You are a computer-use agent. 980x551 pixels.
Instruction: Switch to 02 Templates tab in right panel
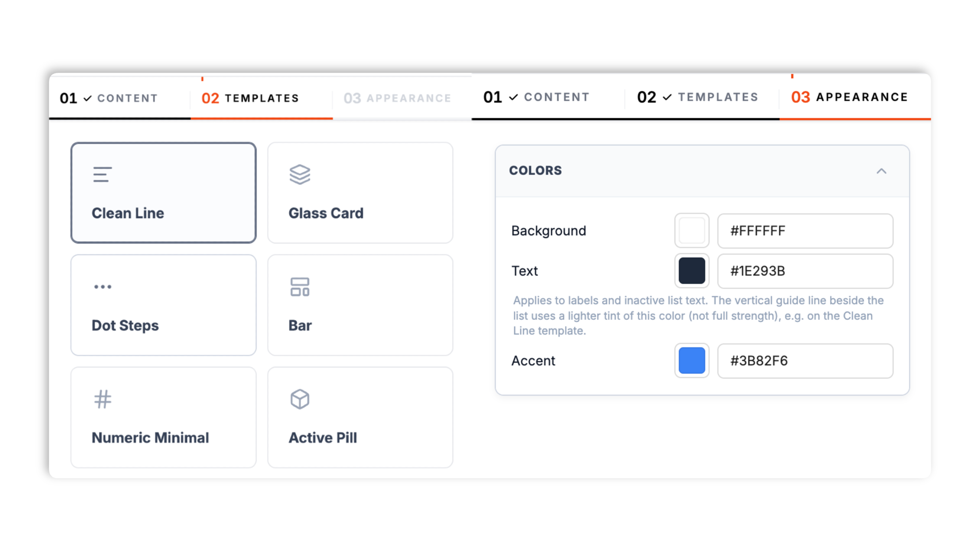click(702, 97)
